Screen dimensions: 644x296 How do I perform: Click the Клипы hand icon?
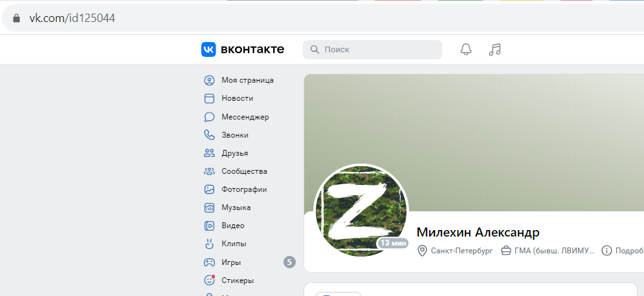pyautogui.click(x=210, y=244)
